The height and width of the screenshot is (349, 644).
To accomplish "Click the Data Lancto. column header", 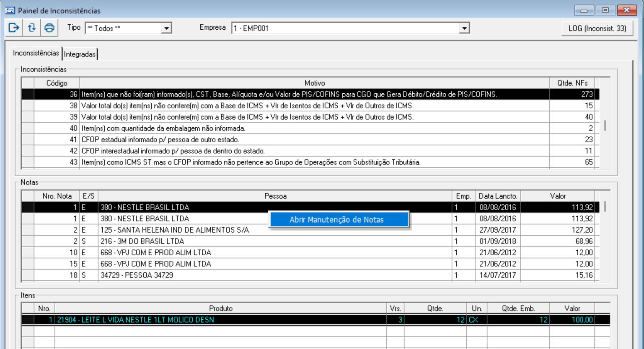I will [498, 196].
